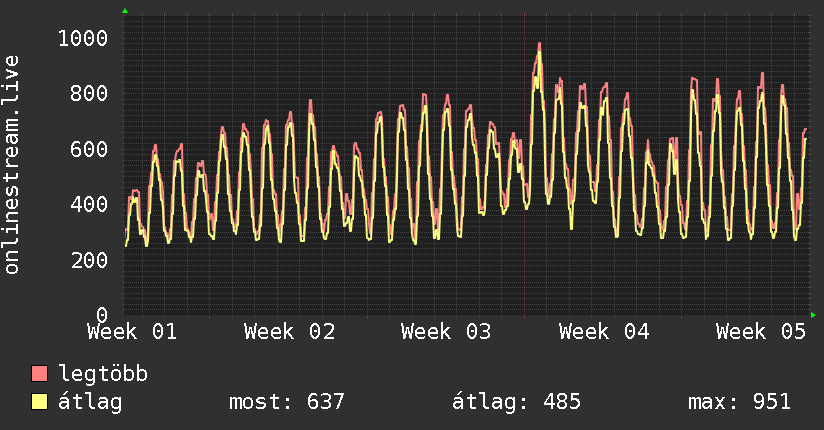Click the 'Week 04' axis label
Screen dimensions: 824x430
604,332
